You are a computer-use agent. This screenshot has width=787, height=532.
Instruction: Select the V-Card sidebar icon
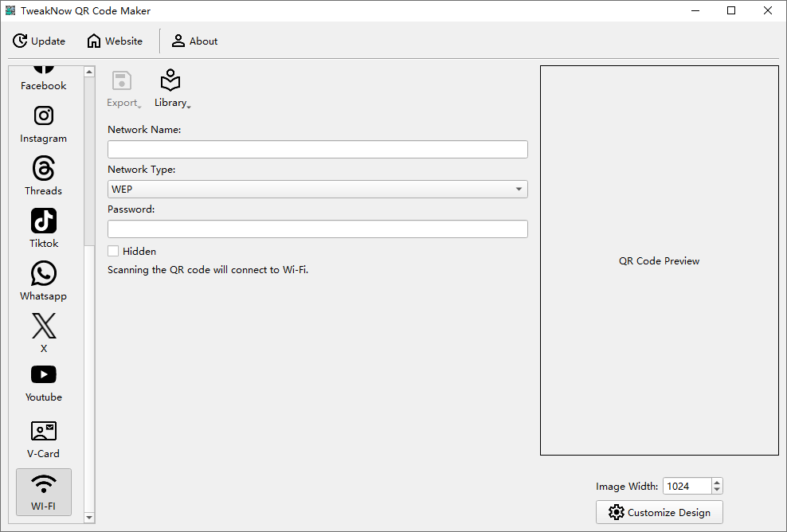click(44, 439)
